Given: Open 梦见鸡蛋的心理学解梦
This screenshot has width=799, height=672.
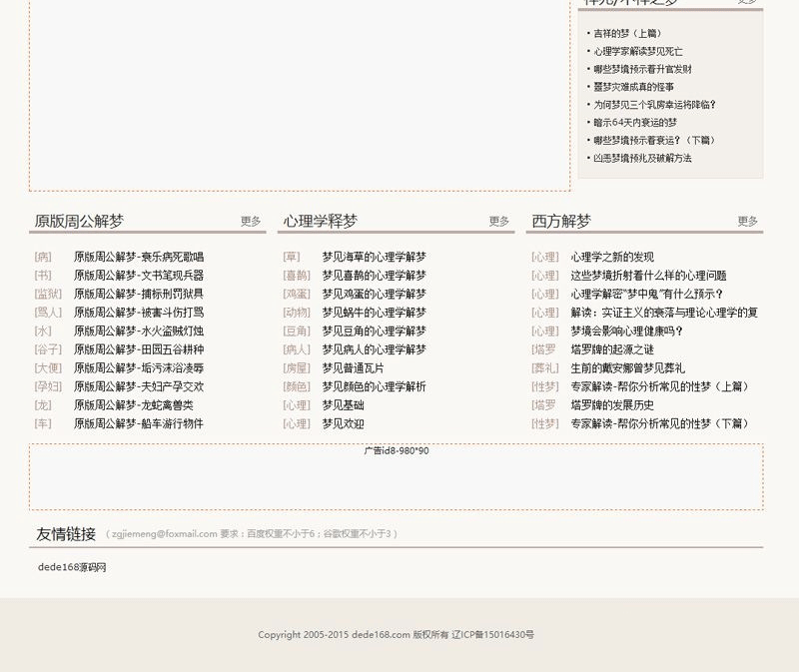Looking at the screenshot, I should click(374, 294).
